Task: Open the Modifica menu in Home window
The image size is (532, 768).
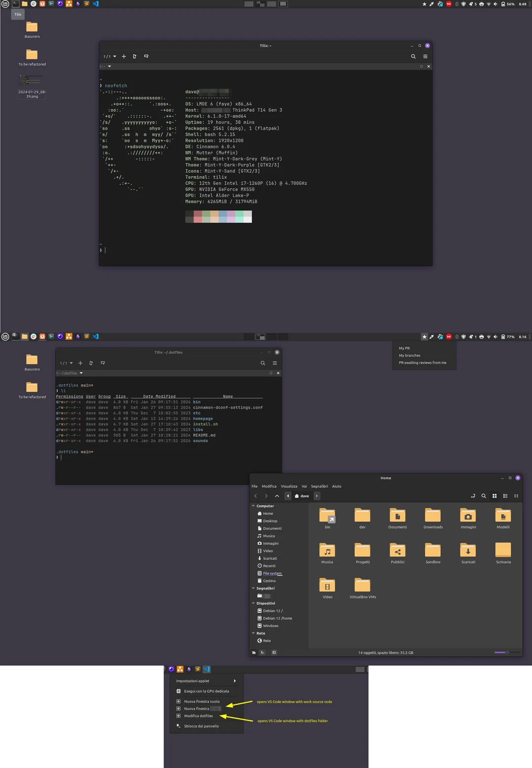Action: [269, 486]
